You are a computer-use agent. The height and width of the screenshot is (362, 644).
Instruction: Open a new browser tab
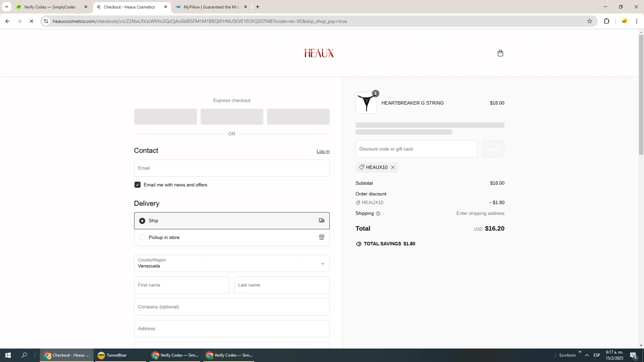click(258, 7)
